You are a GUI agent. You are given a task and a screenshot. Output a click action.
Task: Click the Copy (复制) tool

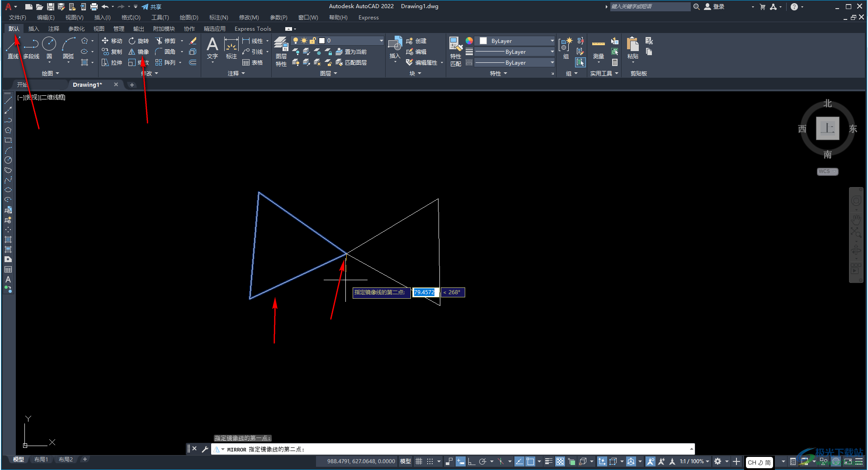(x=112, y=52)
